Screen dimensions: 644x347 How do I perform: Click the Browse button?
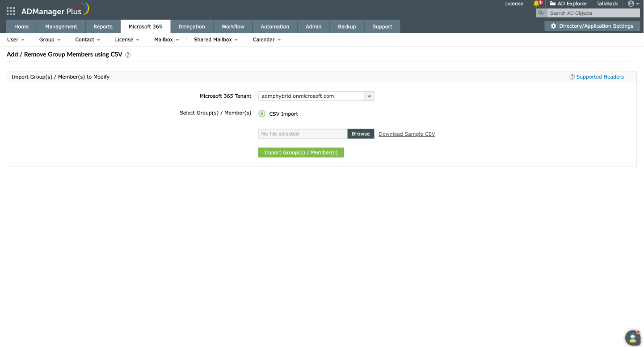click(361, 134)
